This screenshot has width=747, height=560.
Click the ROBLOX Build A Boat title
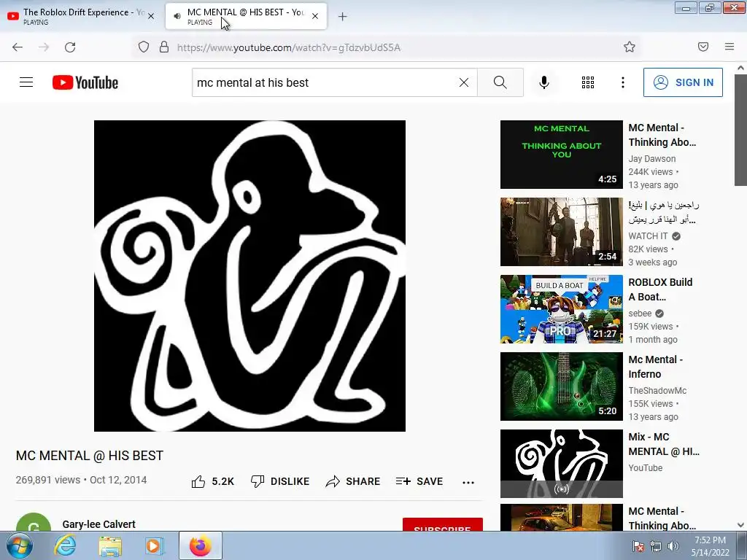(x=660, y=289)
